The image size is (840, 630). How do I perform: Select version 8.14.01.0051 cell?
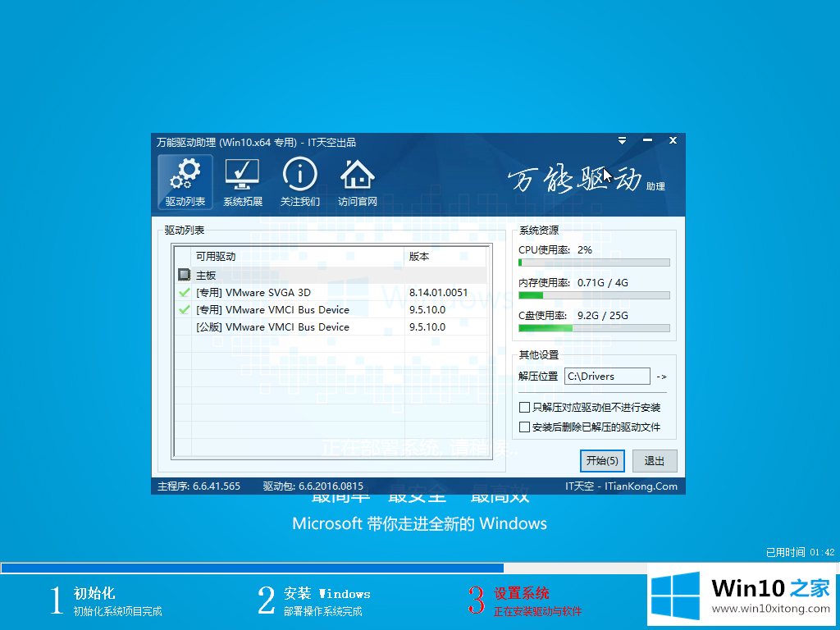point(438,293)
